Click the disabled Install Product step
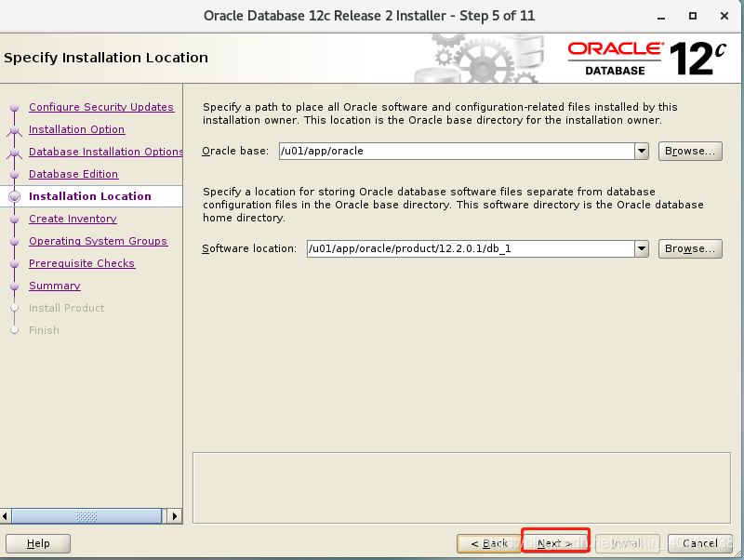This screenshot has height=560, width=744. [x=66, y=308]
